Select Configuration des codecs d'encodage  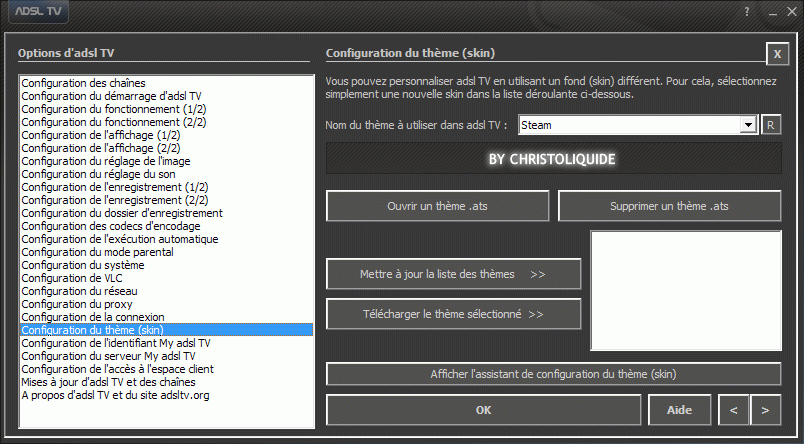pos(166,226)
